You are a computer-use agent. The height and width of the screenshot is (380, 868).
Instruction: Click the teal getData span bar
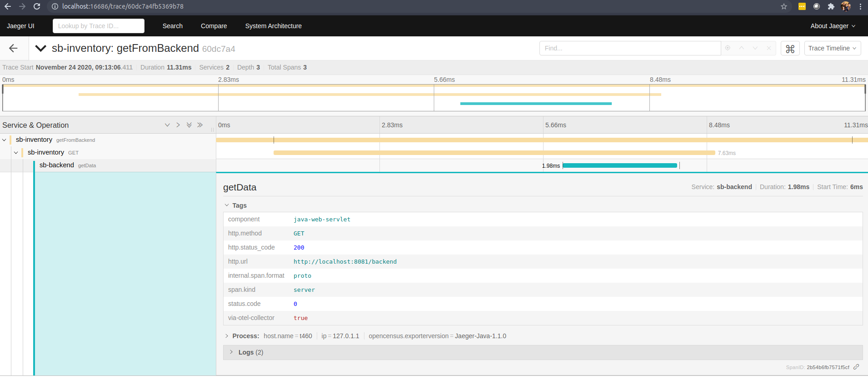point(620,165)
